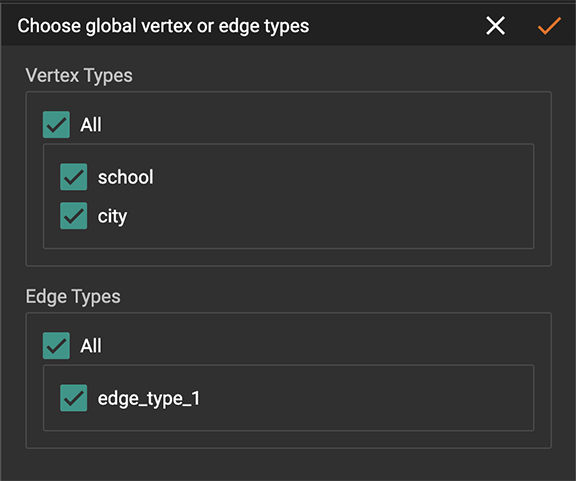This screenshot has height=481, width=576.
Task: Select the 'Vertex Types' section heading
Action: tap(79, 76)
